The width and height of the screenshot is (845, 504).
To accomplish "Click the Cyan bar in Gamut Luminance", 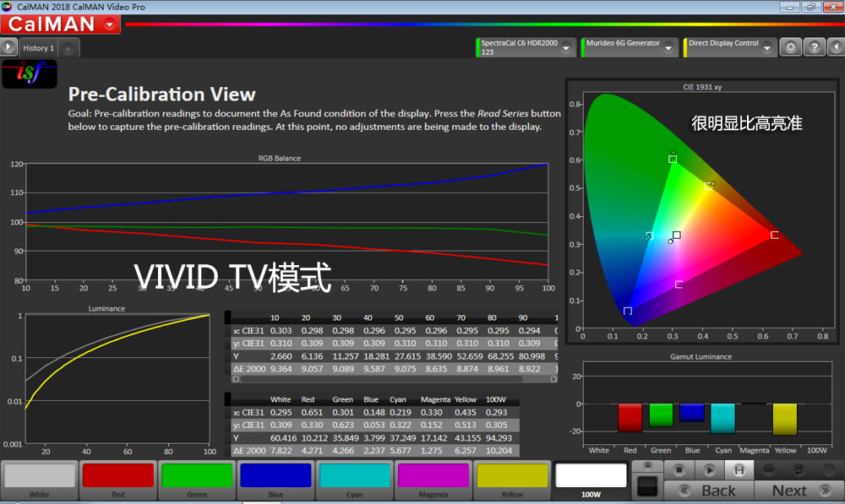I will [x=722, y=419].
